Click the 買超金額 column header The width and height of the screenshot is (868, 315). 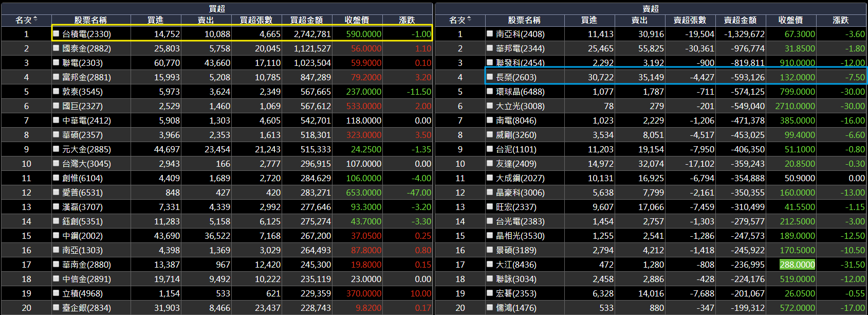tap(307, 20)
